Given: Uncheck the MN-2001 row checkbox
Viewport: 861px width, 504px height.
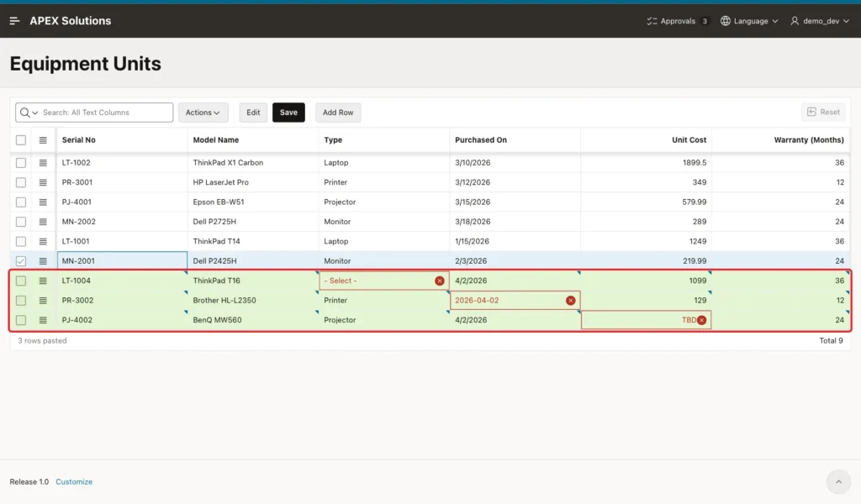Looking at the screenshot, I should click(21, 261).
